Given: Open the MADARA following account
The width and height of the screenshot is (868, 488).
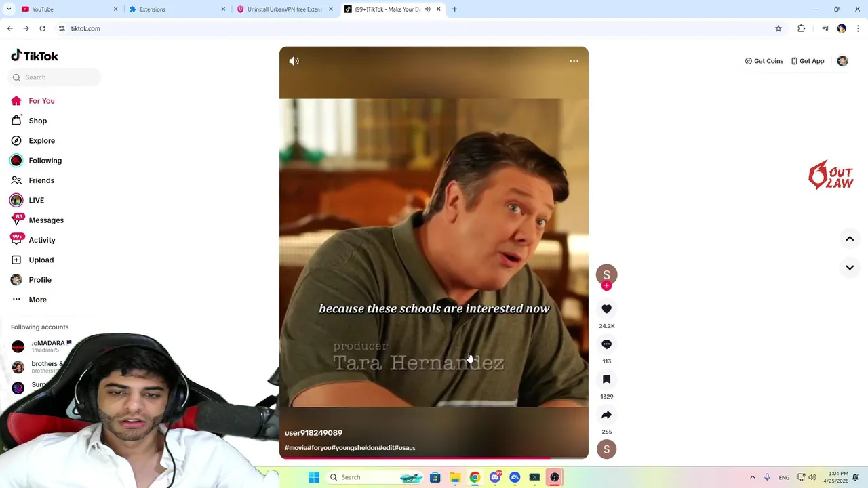Looking at the screenshot, I should coord(41,346).
